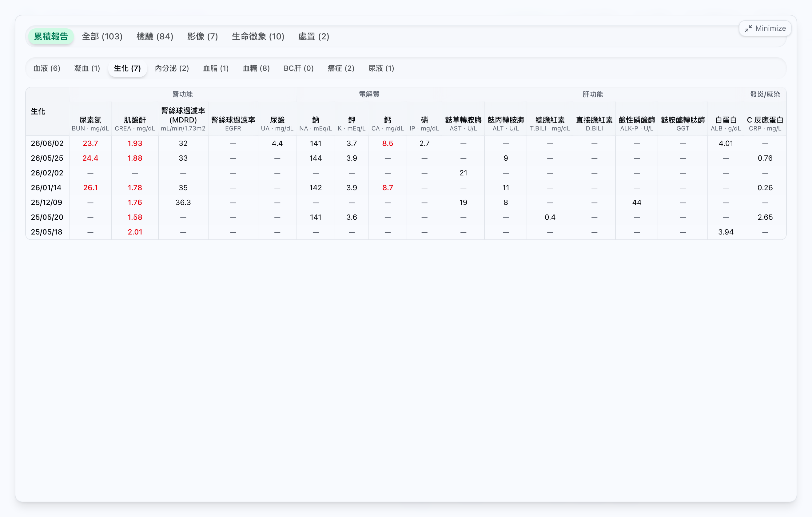
Task: Click the uric acid value 4.4
Action: tap(277, 143)
